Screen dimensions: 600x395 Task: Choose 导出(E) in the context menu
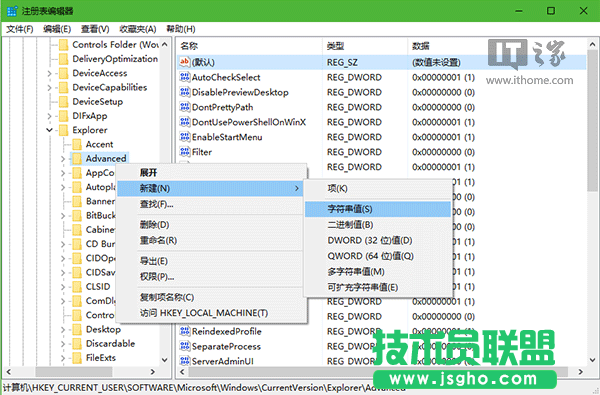click(210, 261)
